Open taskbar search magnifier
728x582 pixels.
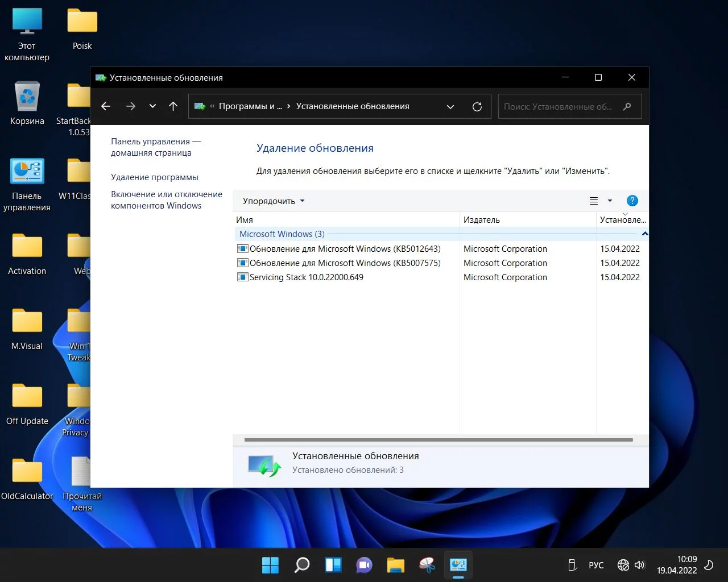(x=301, y=565)
